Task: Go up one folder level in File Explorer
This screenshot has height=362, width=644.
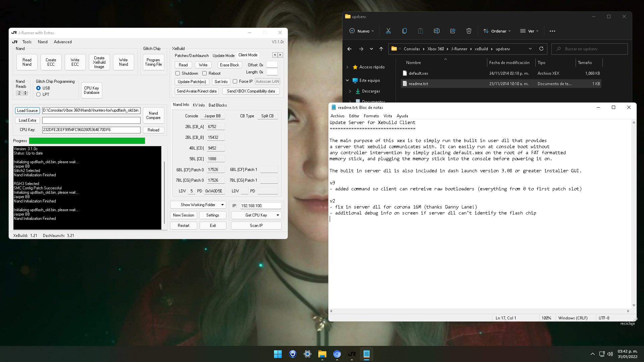Action: [x=381, y=49]
